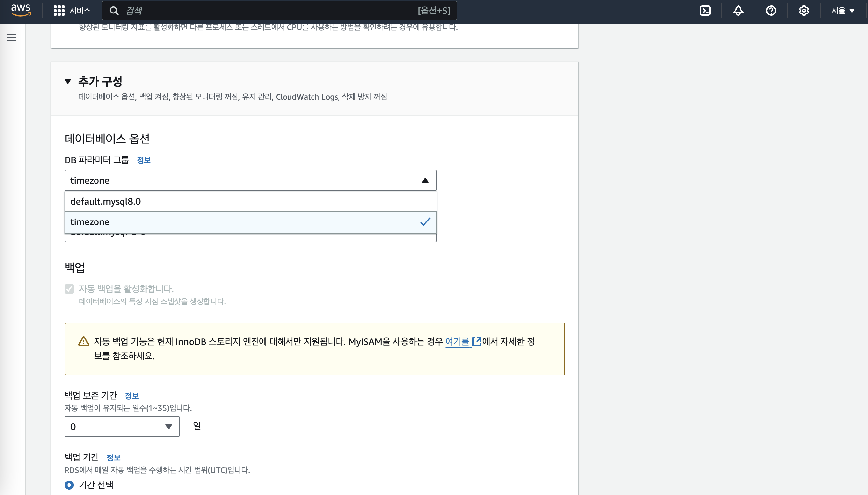
Task: Follow the 여기를 link in warning
Action: 457,341
